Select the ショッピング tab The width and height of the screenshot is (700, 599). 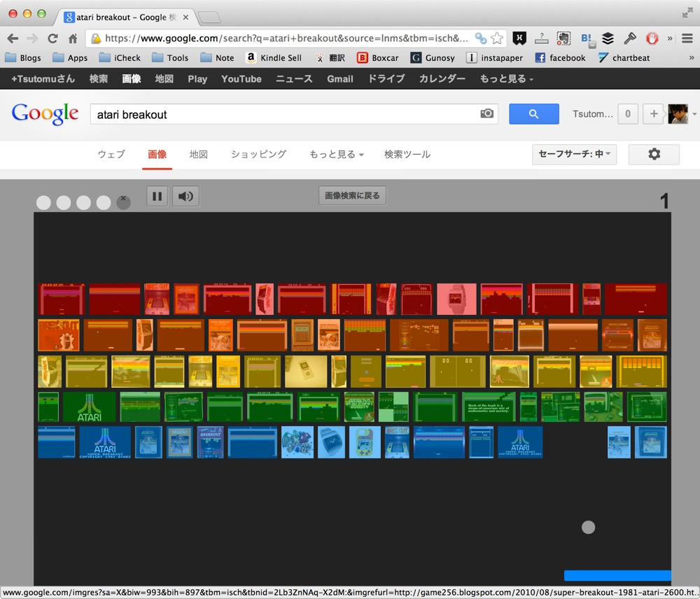258,155
